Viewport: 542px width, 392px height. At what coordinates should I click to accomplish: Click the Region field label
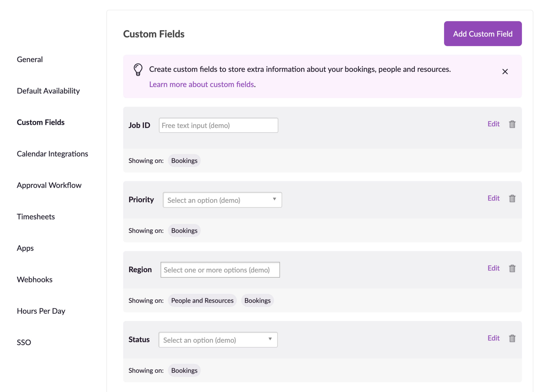[x=140, y=270]
